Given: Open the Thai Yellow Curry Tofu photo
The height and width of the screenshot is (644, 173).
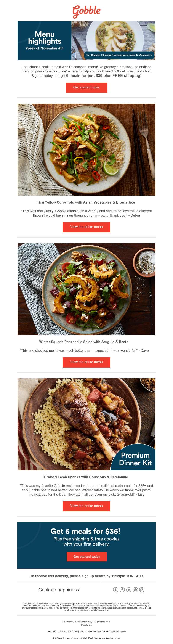Looking at the screenshot, I should tap(86, 149).
